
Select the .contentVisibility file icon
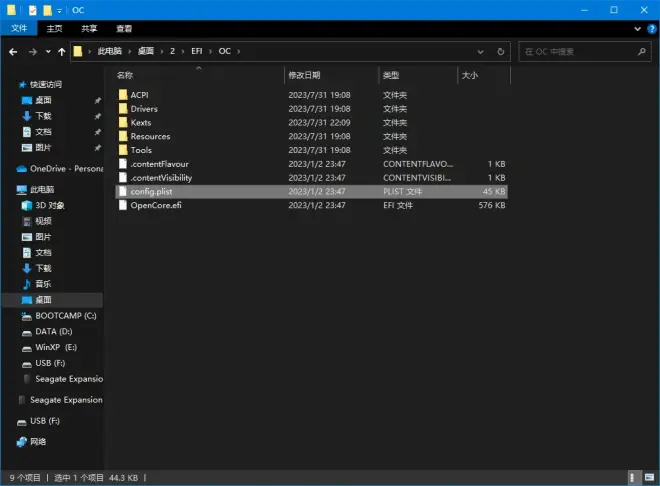123,178
